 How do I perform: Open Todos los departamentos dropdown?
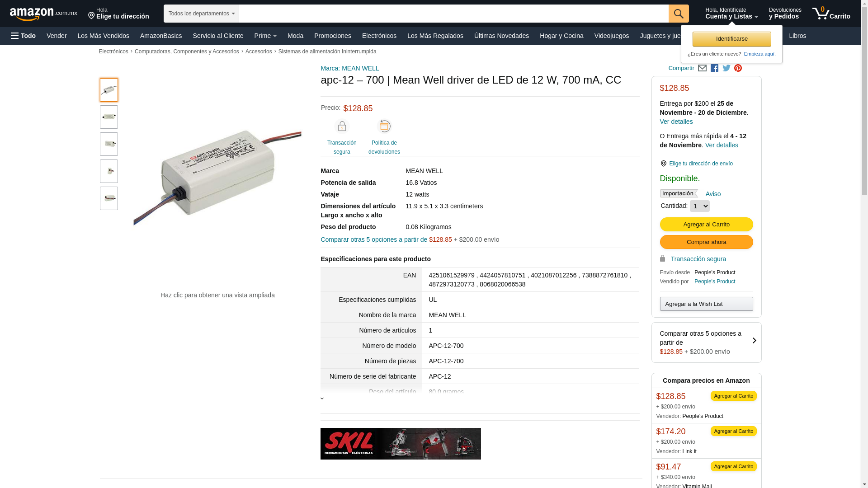201,14
